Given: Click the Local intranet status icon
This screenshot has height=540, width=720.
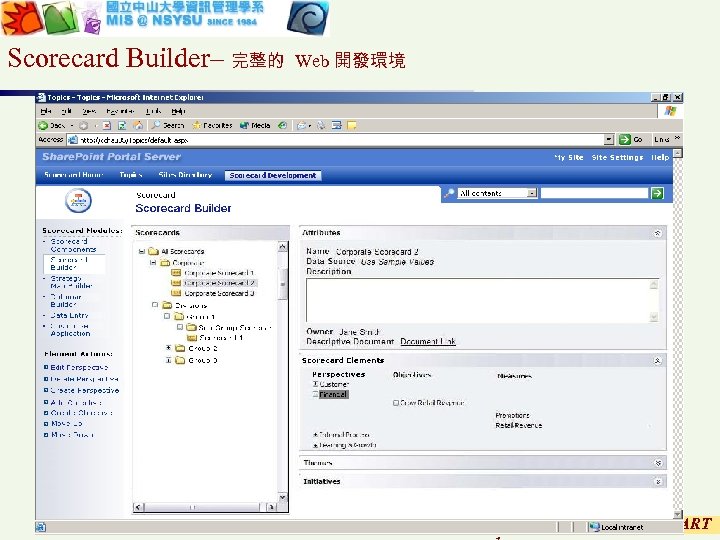Looking at the screenshot, I should coord(594,527).
